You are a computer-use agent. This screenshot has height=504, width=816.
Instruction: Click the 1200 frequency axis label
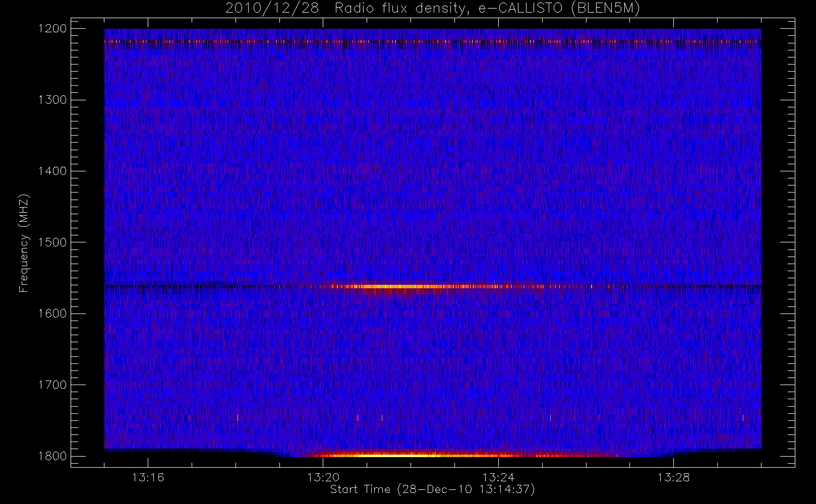52,29
